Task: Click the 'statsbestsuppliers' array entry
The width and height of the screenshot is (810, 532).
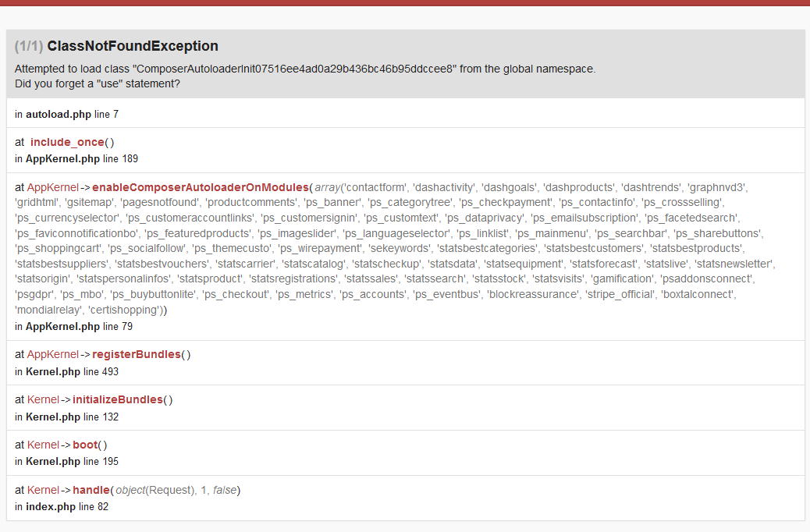Action: [62, 264]
